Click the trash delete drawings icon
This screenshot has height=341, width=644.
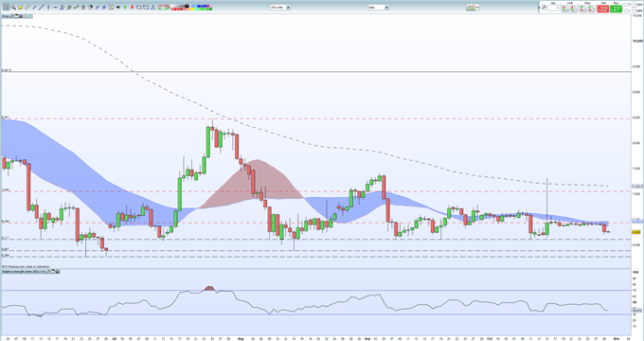[83, 8]
